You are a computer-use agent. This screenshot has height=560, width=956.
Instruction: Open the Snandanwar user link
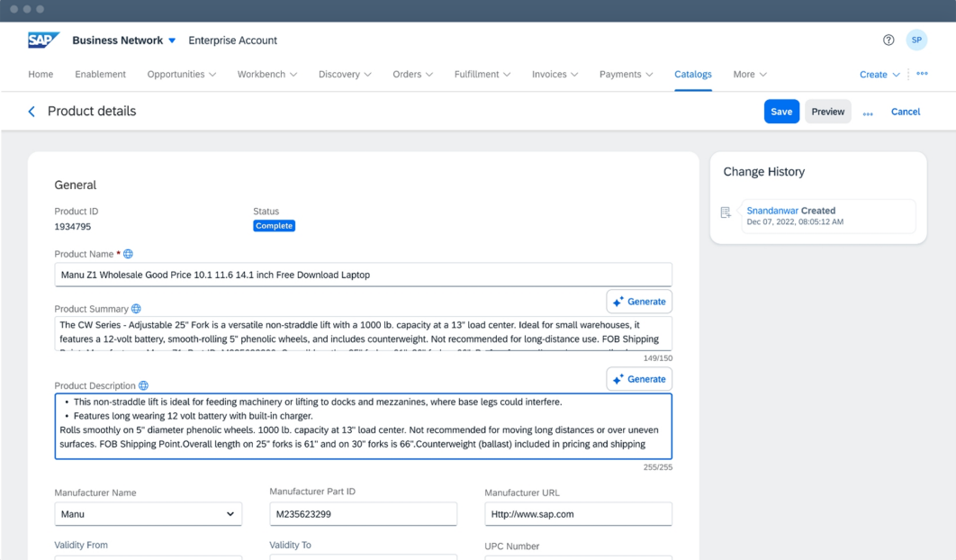(x=772, y=211)
